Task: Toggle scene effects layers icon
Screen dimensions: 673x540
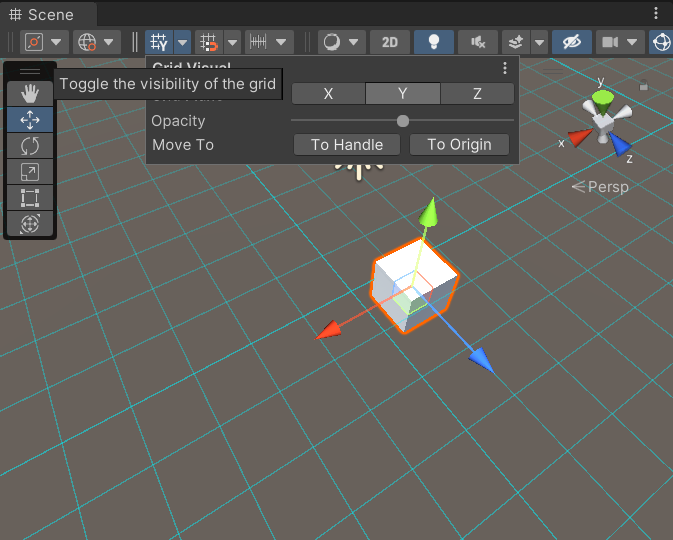Action: pos(516,42)
